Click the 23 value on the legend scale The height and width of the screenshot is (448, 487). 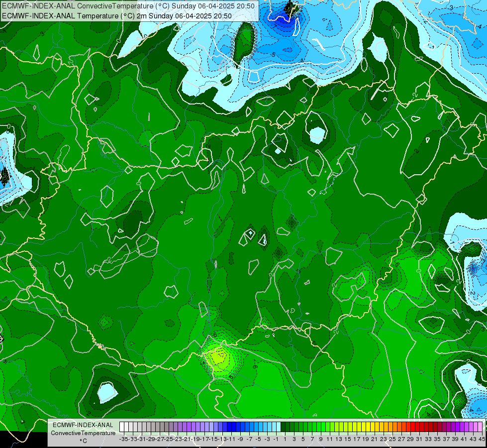click(384, 439)
